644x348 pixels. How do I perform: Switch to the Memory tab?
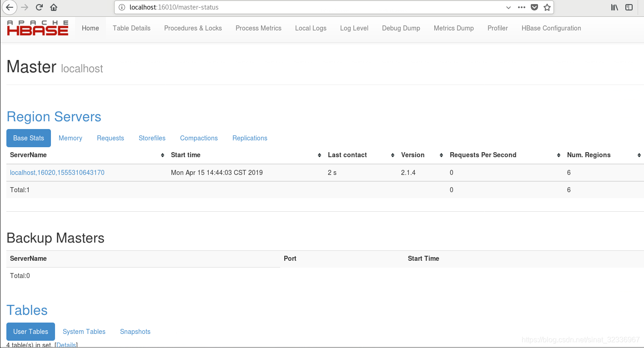point(70,138)
